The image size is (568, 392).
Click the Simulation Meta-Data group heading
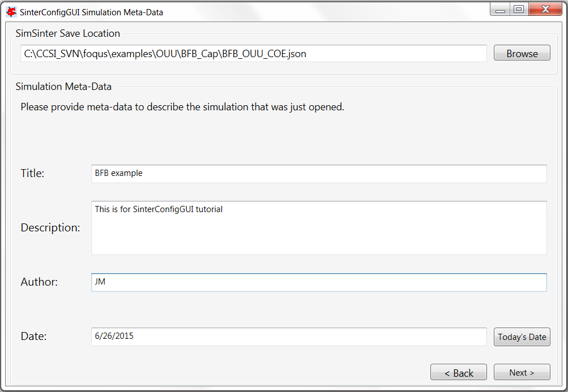(x=63, y=87)
